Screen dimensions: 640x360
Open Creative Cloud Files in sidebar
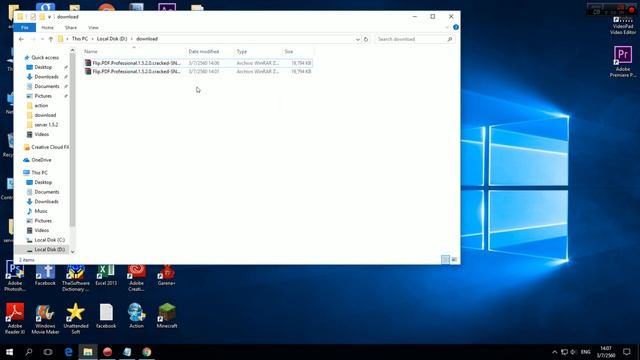click(47, 147)
